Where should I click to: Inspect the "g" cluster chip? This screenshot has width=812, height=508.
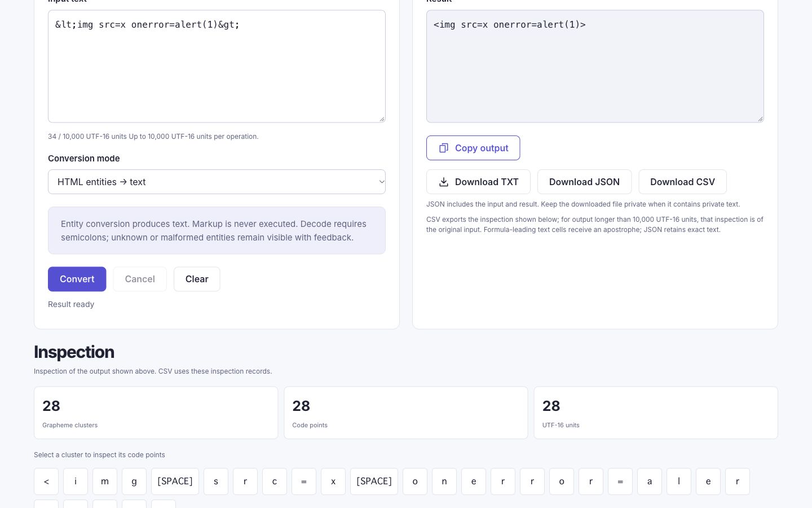(134, 481)
